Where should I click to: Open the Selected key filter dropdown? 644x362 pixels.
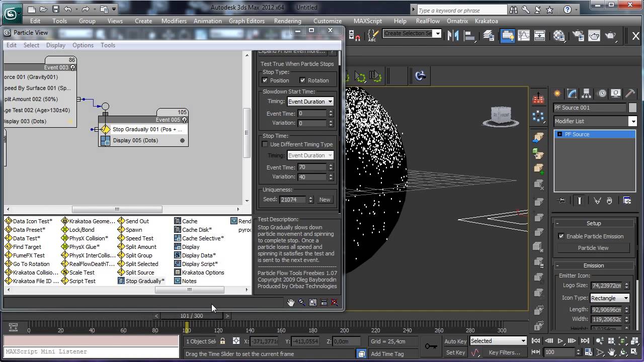498,341
